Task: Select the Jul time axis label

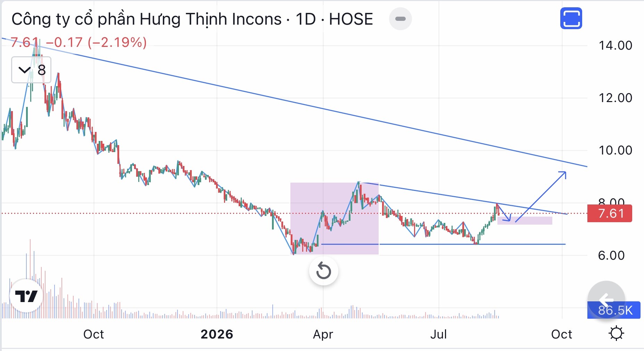Action: tap(438, 334)
